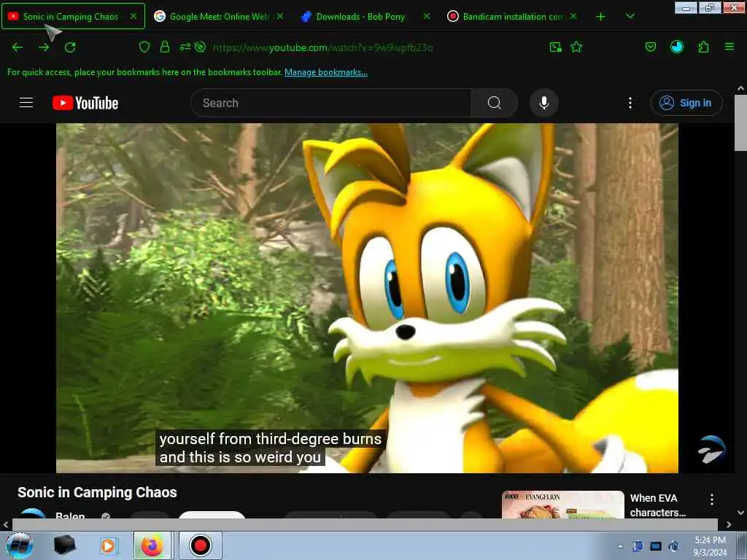Click the magnifying glass search button
This screenshot has height=560, width=747.
(495, 103)
